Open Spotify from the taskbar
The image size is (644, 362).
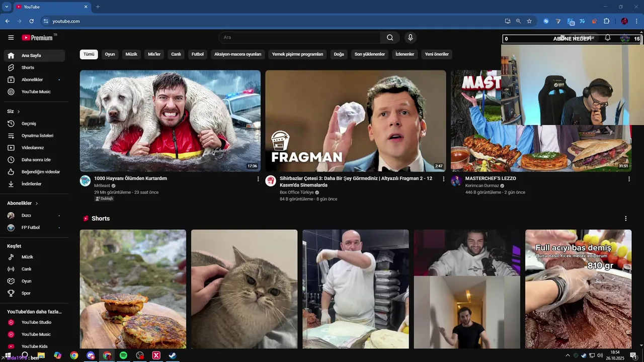click(123, 355)
